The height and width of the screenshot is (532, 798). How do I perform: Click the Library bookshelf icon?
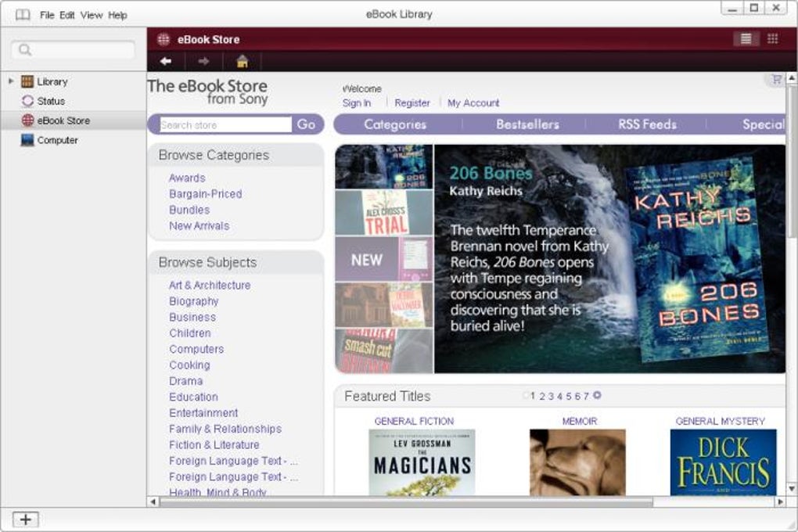tap(27, 81)
